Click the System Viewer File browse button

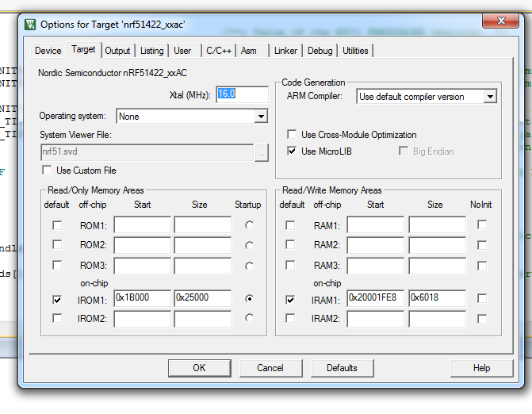click(262, 153)
